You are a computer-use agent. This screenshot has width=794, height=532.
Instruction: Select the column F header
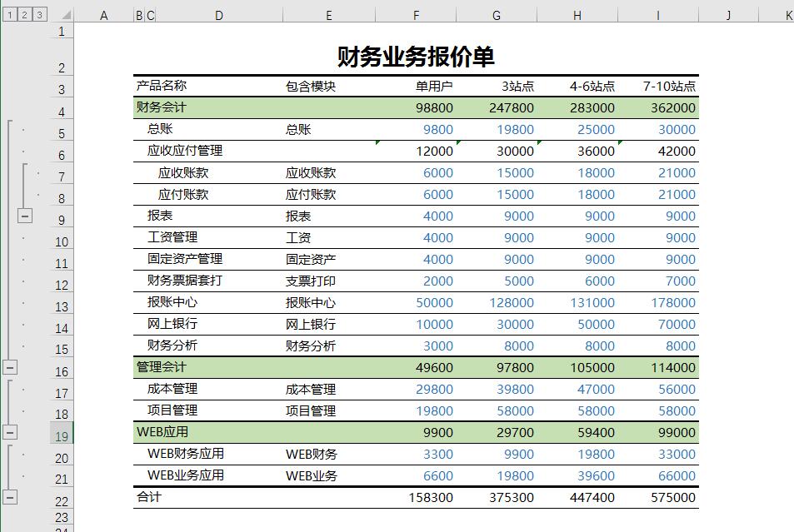click(x=416, y=14)
